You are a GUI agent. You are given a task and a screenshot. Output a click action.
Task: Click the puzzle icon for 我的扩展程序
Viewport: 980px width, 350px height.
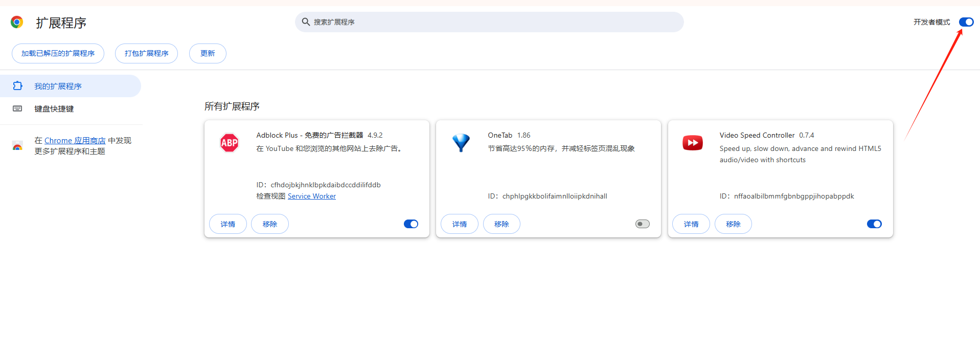point(17,86)
